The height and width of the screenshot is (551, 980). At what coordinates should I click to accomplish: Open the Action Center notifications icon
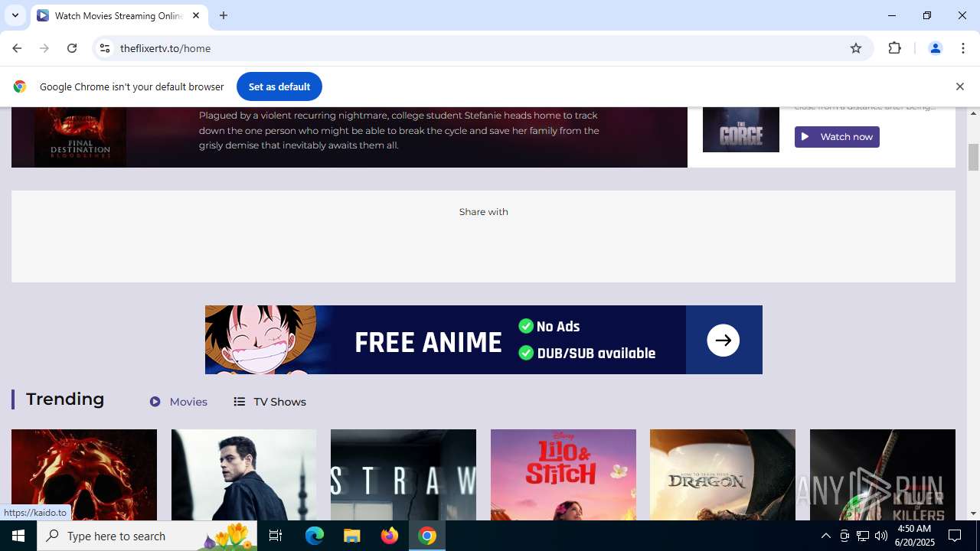[x=955, y=536]
